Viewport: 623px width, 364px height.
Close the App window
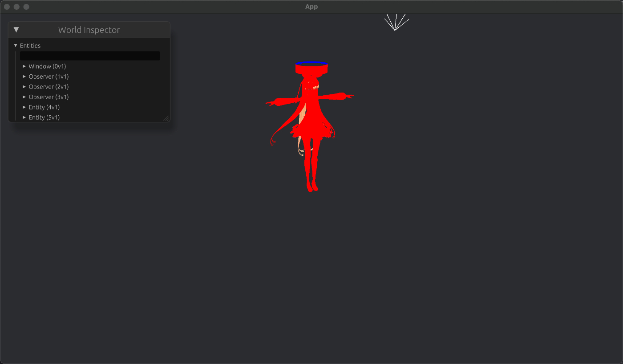coord(7,7)
